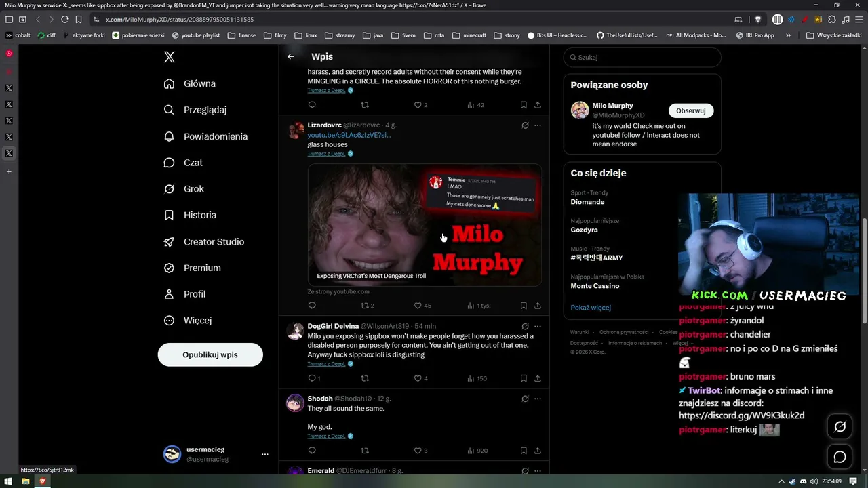The width and height of the screenshot is (868, 488).
Task: Show hidden system tray icons
Action: click(x=781, y=481)
